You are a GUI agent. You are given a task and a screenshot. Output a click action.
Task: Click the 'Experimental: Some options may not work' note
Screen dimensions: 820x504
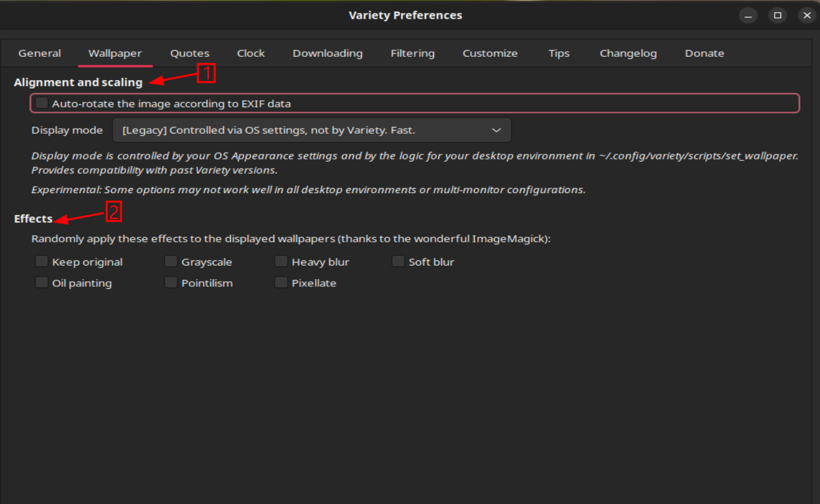click(x=308, y=190)
